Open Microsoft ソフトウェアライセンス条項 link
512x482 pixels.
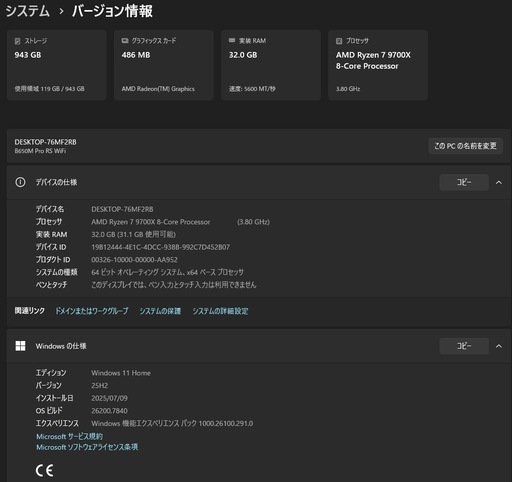[87, 447]
